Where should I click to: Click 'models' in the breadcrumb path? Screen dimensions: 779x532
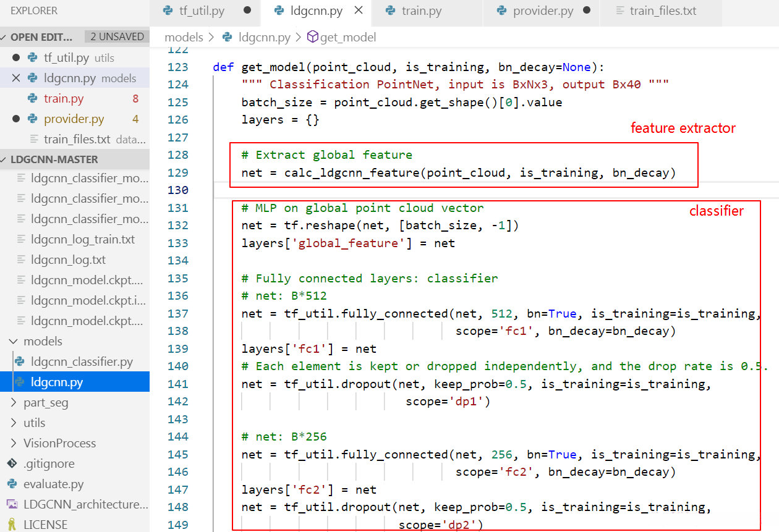point(184,37)
